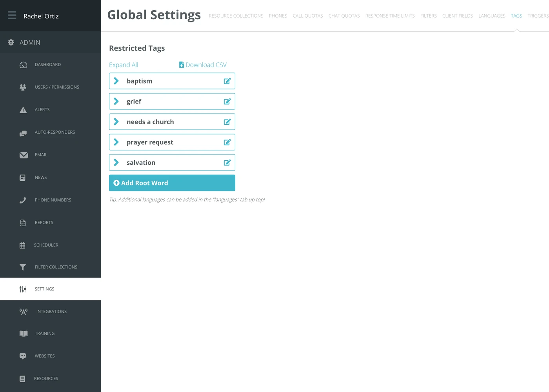Expand the grief tag row

coord(116,101)
